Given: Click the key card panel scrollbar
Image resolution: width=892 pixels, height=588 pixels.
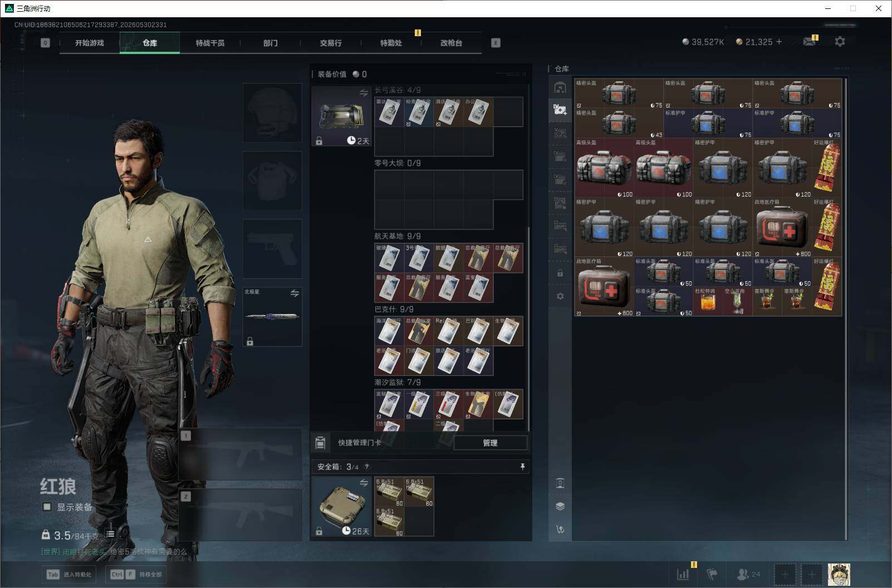Looking at the screenshot, I should coord(528,329).
